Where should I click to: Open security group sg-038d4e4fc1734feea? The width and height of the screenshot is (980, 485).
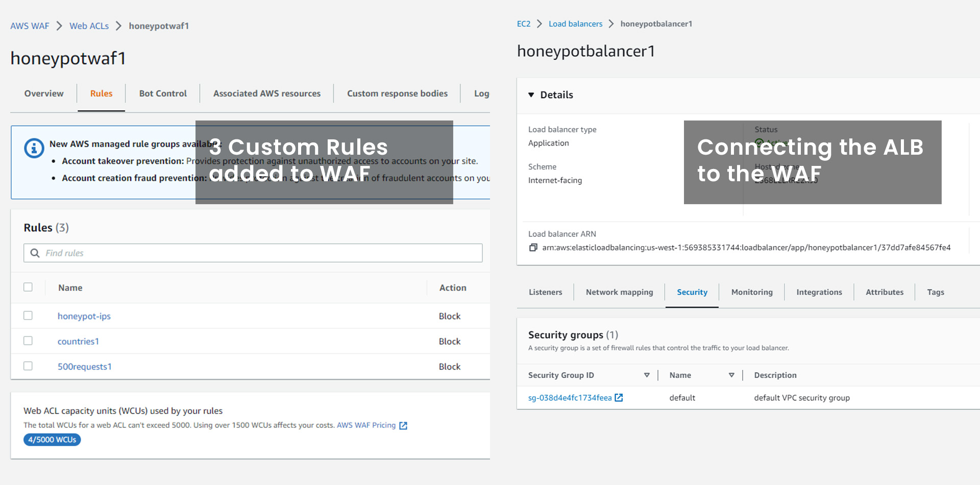click(x=570, y=398)
